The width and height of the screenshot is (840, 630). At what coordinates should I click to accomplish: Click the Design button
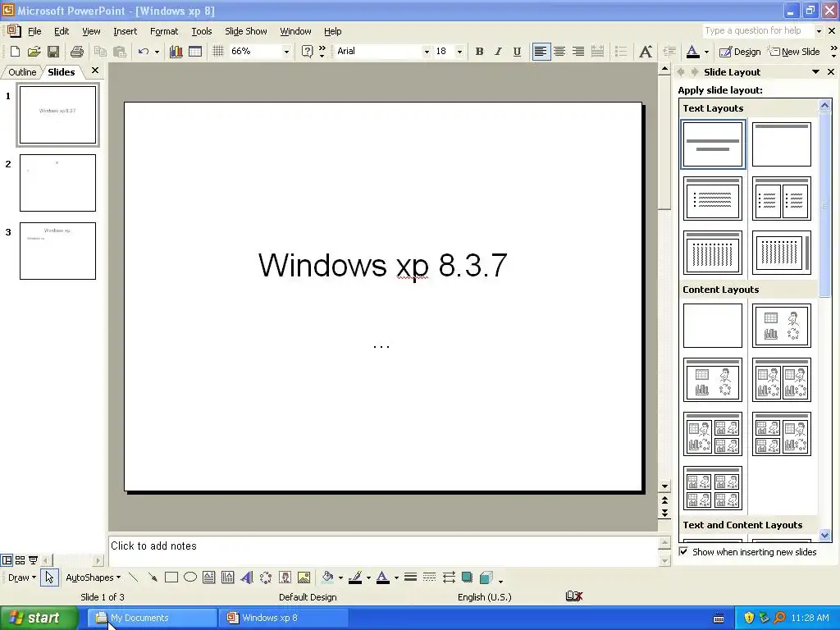click(740, 52)
